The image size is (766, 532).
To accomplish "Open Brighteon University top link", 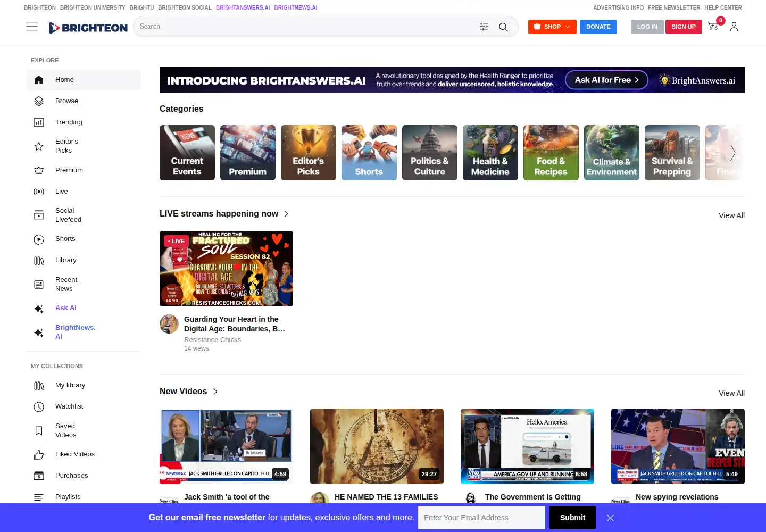I will (93, 7).
